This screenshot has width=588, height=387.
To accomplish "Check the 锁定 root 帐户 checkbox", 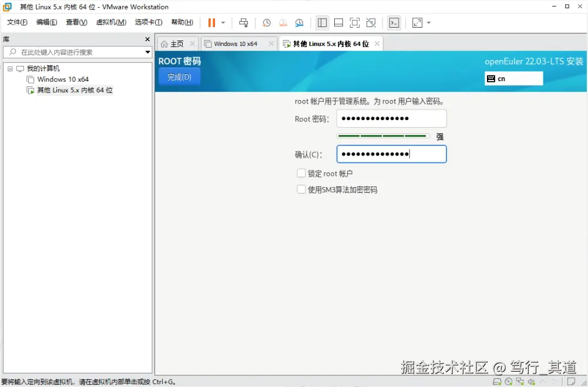I will pos(301,173).
